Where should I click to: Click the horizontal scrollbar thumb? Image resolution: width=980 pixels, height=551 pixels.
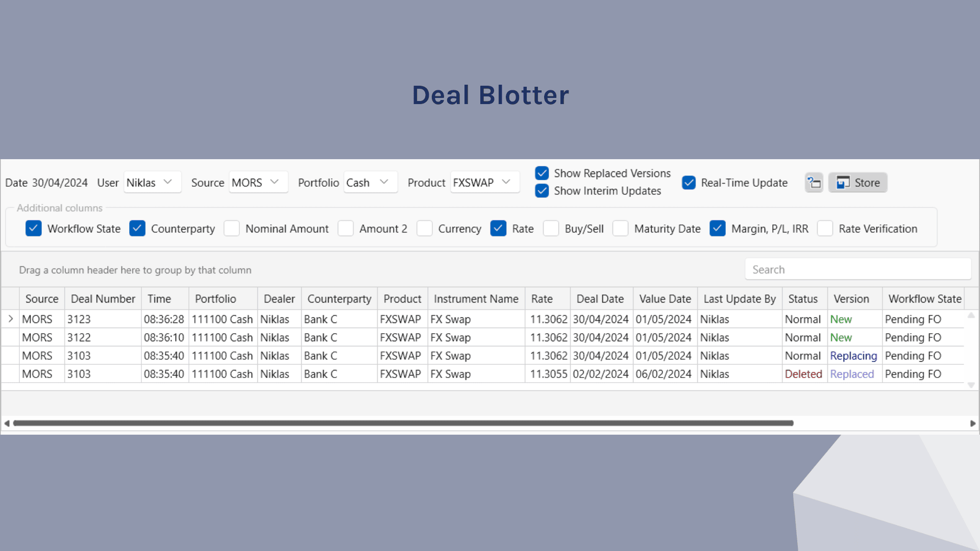403,423
